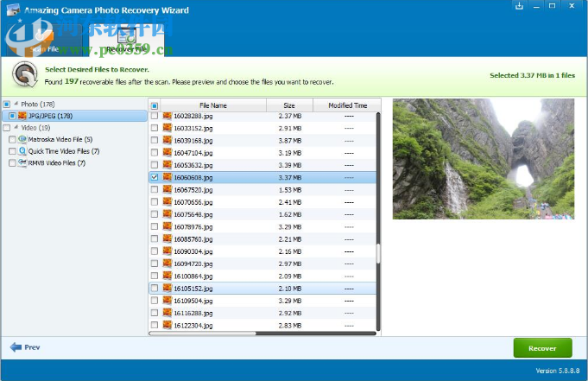Click the 16090304.jpg image icon
This screenshot has height=381, width=588.
tap(168, 251)
